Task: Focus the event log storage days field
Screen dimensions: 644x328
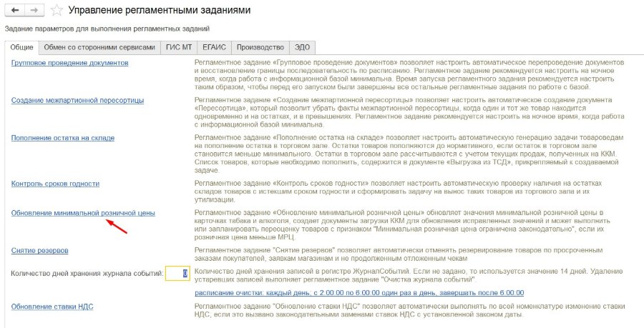Action: (x=177, y=274)
